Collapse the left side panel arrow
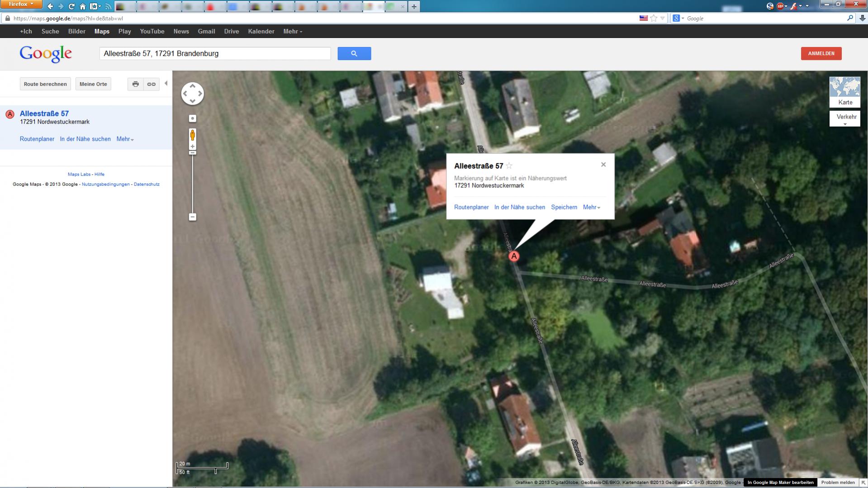The width and height of the screenshot is (868, 488). point(166,83)
